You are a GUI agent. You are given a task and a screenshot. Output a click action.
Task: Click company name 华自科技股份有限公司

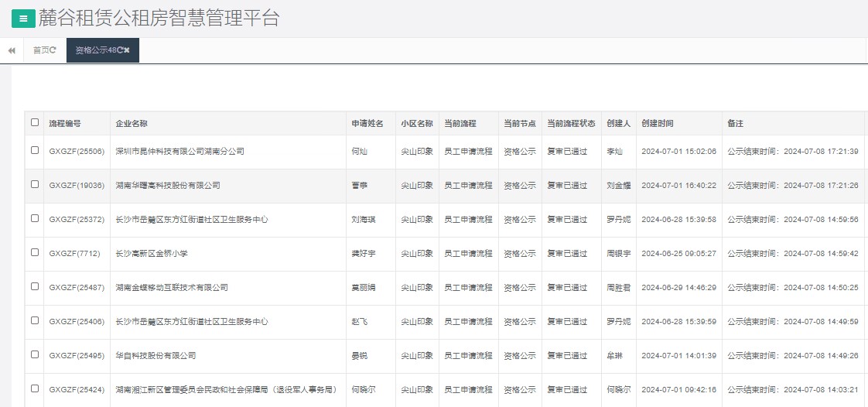coord(155,356)
